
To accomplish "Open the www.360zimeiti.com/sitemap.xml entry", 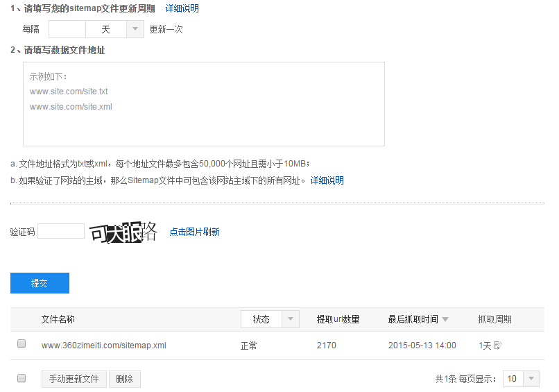I will point(103,346).
